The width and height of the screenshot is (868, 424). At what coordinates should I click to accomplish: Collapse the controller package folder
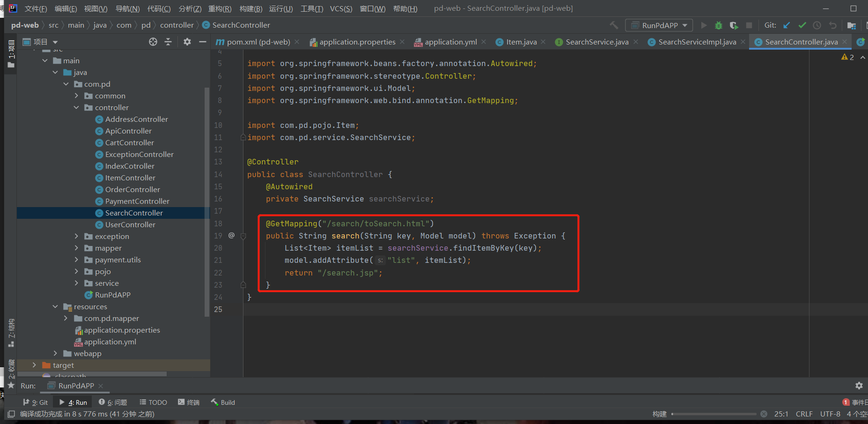[76, 107]
